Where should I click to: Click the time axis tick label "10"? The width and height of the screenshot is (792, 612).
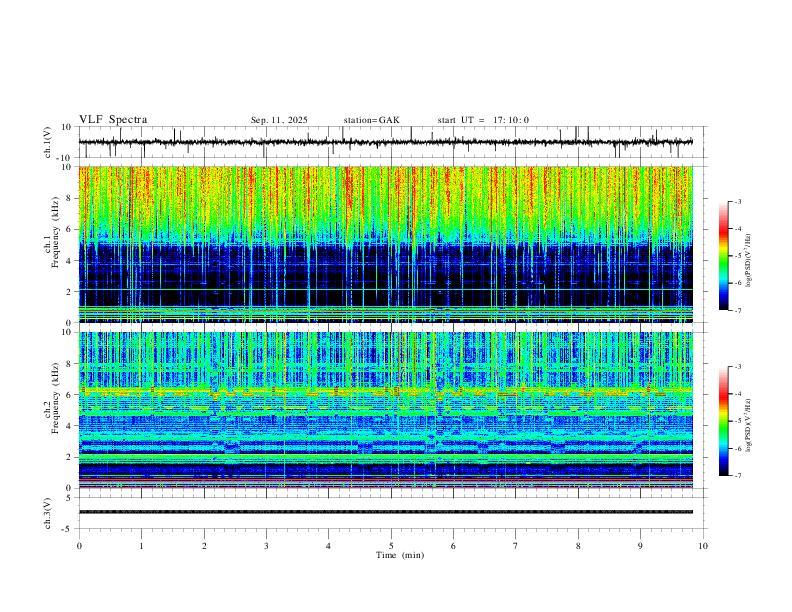pos(703,546)
